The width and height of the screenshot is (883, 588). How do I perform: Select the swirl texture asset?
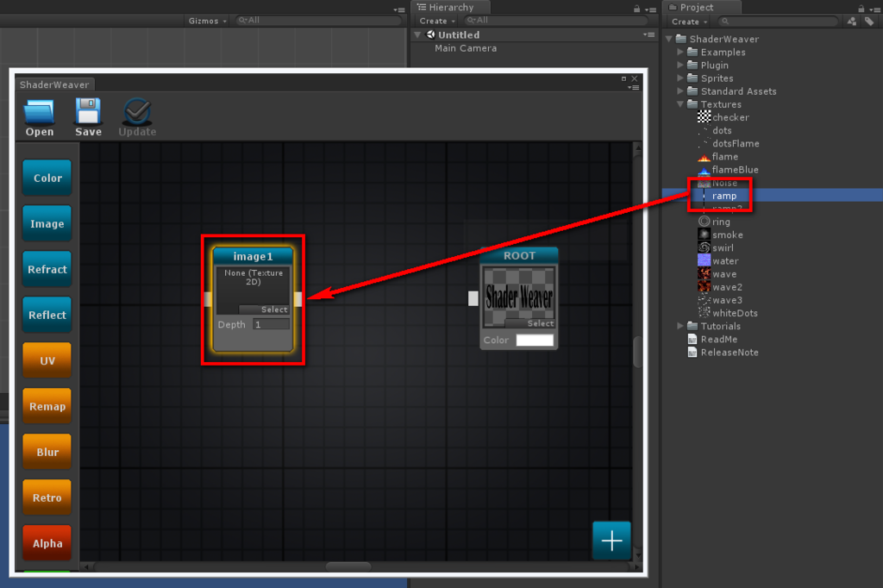click(716, 247)
